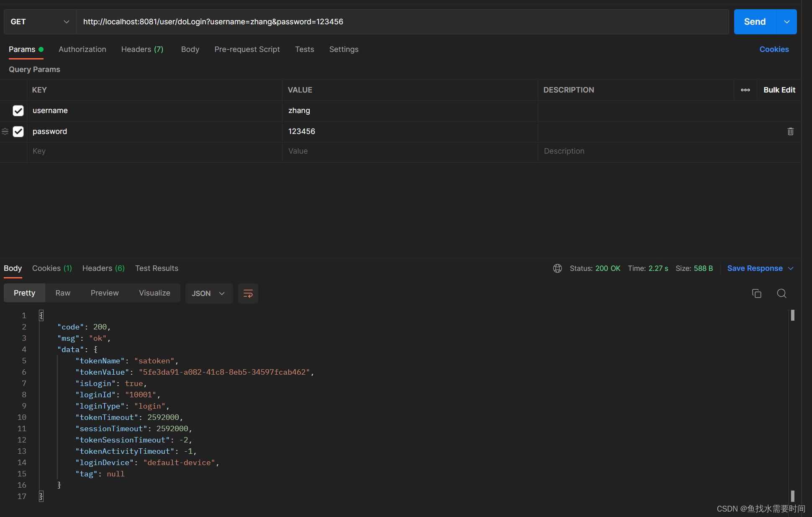Screen dimensions: 812x517
Task: Switch response view to Pretty
Action: (24, 293)
